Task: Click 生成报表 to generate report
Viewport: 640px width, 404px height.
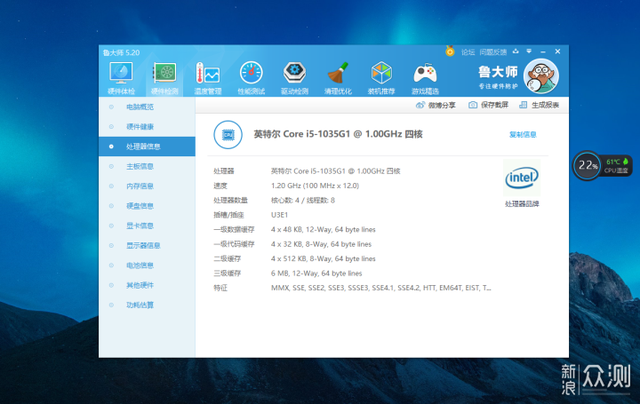Action: pyautogui.click(x=539, y=105)
